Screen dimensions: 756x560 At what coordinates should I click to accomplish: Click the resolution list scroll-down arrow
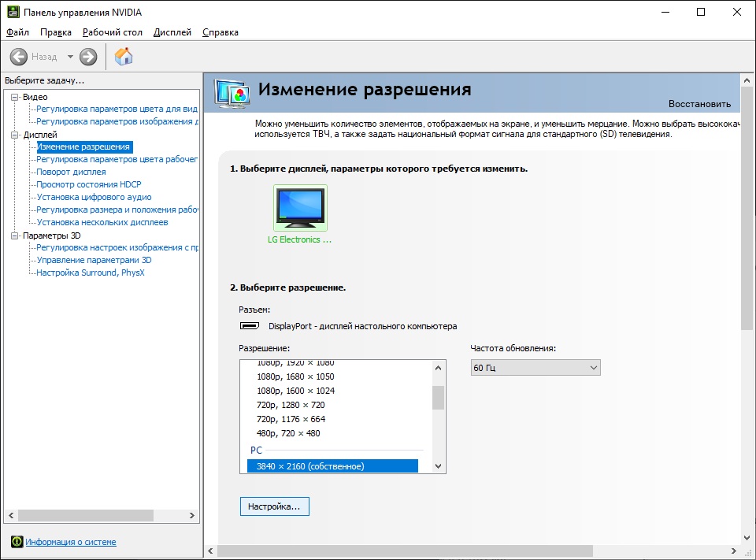[x=439, y=466]
